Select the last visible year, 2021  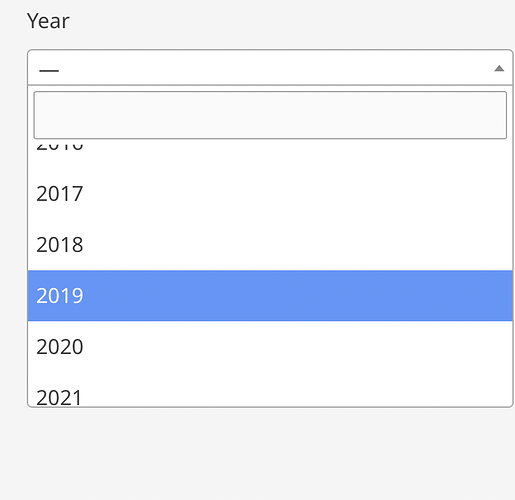click(x=270, y=389)
